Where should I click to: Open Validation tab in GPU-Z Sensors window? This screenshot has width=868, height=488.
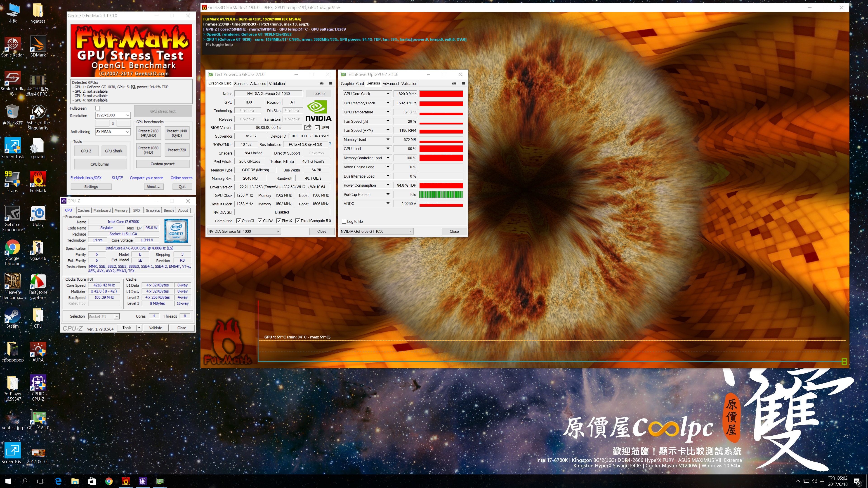coord(409,84)
